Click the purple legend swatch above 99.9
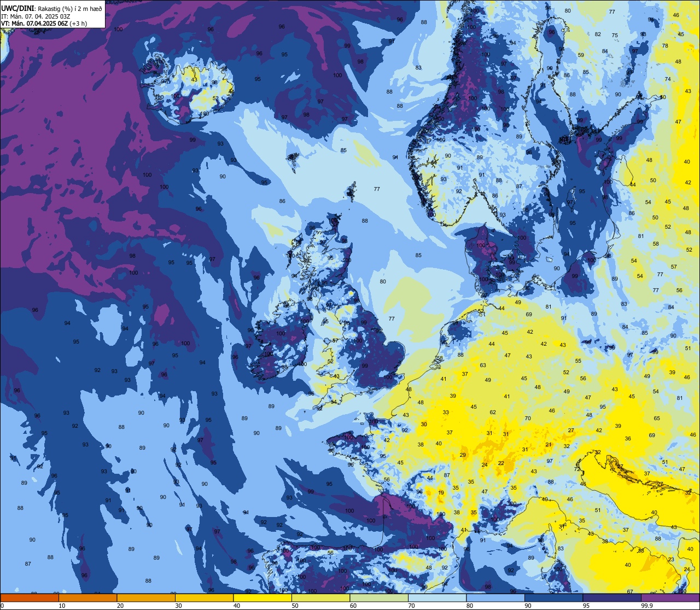The height and width of the screenshot is (610, 700). 670,597
